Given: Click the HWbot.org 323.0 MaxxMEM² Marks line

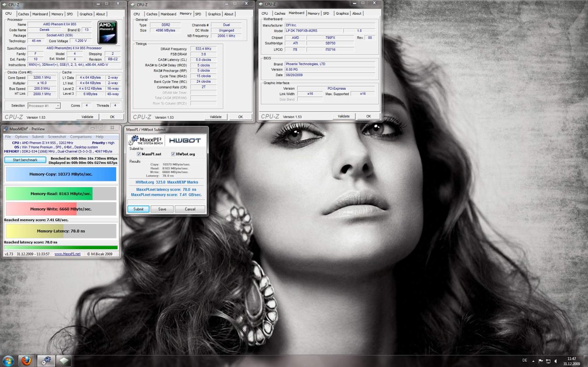Looking at the screenshot, I should click(x=166, y=182).
